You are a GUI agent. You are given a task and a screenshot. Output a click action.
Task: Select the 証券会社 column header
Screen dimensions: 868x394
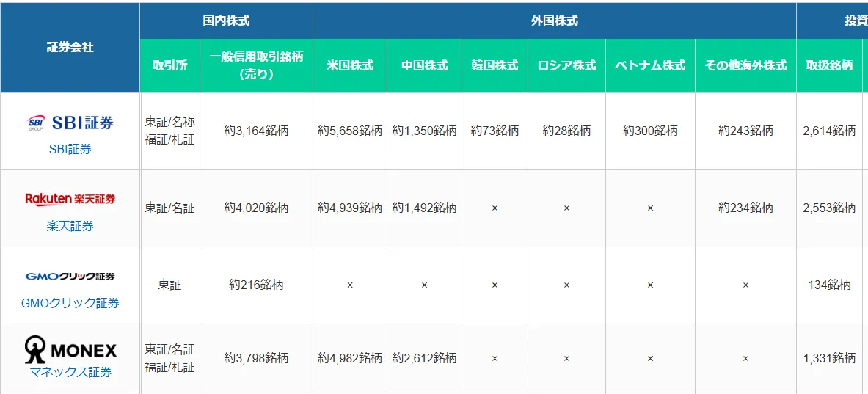click(x=70, y=48)
